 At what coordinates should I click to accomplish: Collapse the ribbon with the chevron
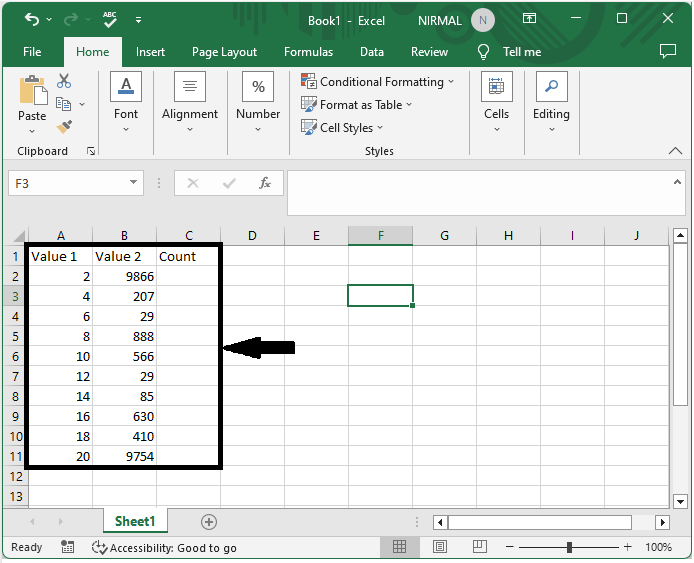[675, 150]
